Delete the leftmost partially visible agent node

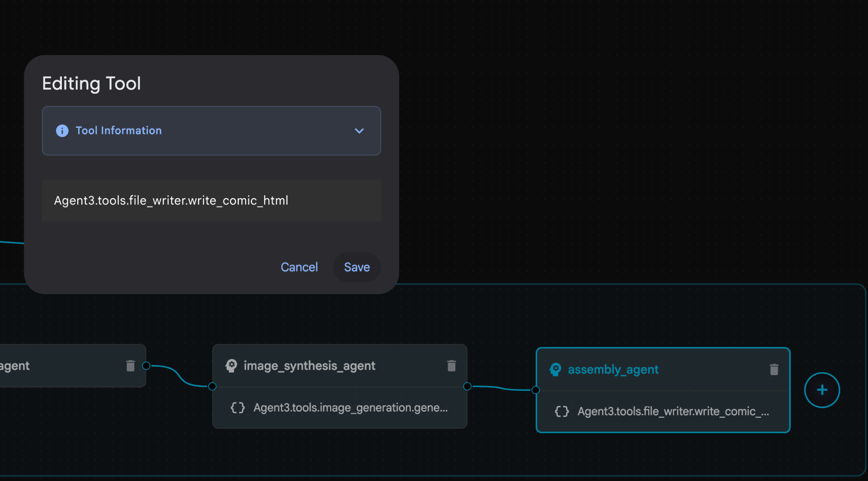tap(130, 365)
